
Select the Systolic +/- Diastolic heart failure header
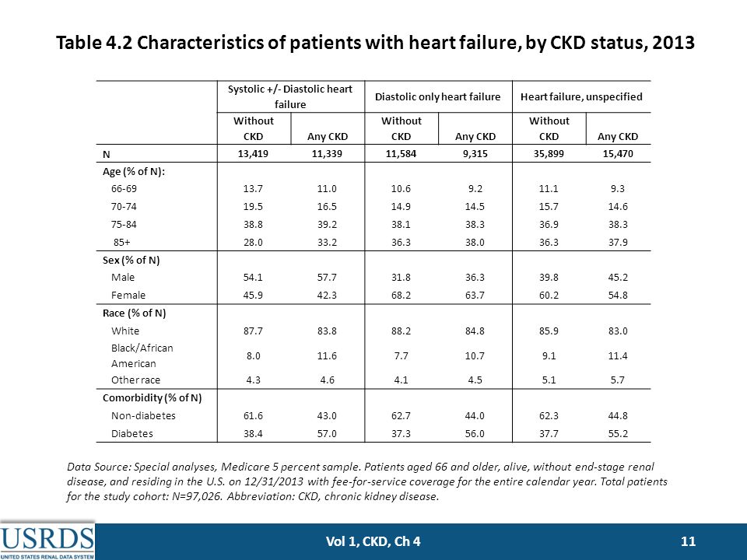pyautogui.click(x=290, y=96)
